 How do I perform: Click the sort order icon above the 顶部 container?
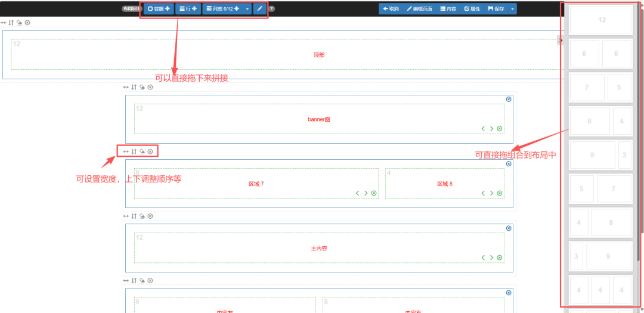click(x=11, y=23)
